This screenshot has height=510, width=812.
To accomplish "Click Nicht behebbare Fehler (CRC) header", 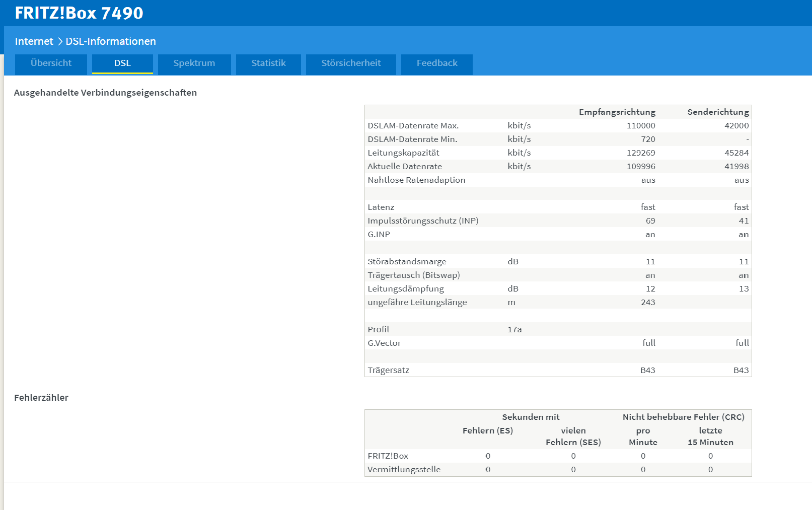I will (x=683, y=417).
